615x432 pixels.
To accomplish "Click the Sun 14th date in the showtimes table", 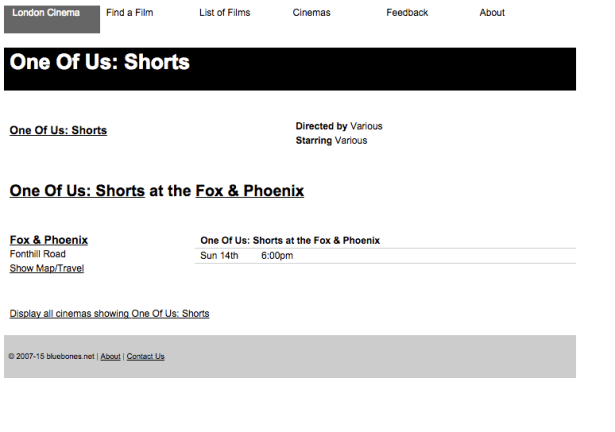I will (219, 256).
